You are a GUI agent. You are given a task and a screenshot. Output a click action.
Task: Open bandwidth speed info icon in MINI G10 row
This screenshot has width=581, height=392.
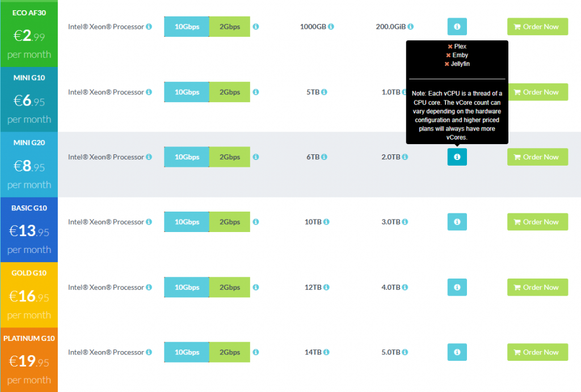click(256, 92)
